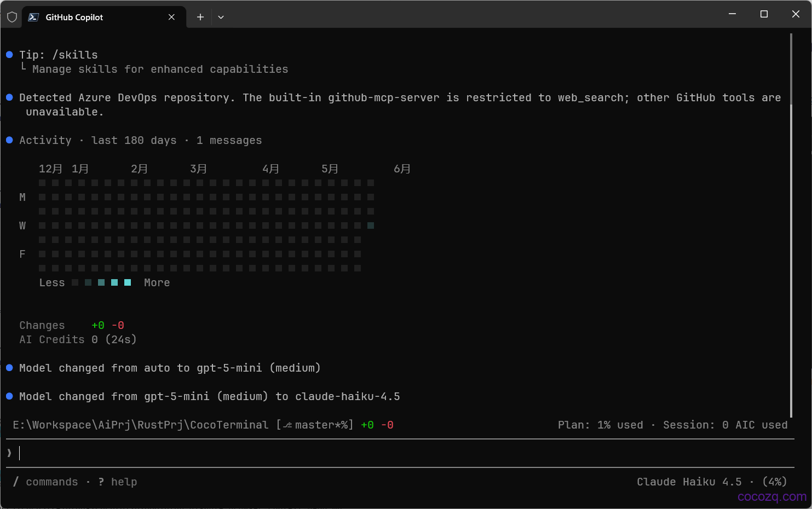Click the '/ commands' hint
812x509 pixels.
(x=45, y=482)
